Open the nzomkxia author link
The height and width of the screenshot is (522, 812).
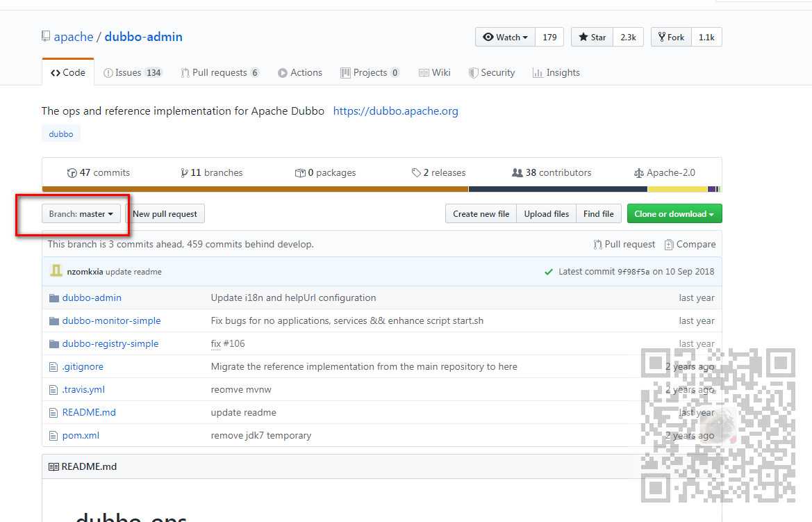click(x=85, y=272)
